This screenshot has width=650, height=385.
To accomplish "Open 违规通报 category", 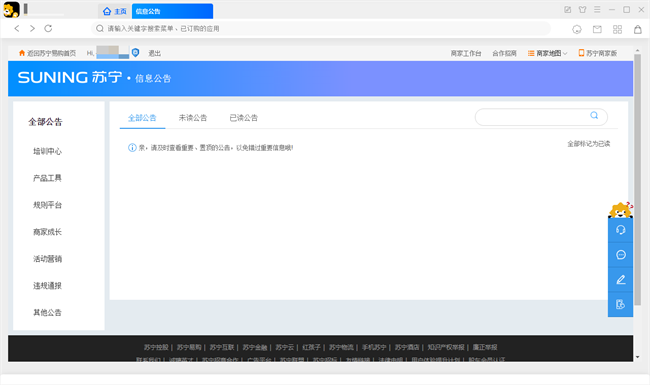I will coord(47,286).
